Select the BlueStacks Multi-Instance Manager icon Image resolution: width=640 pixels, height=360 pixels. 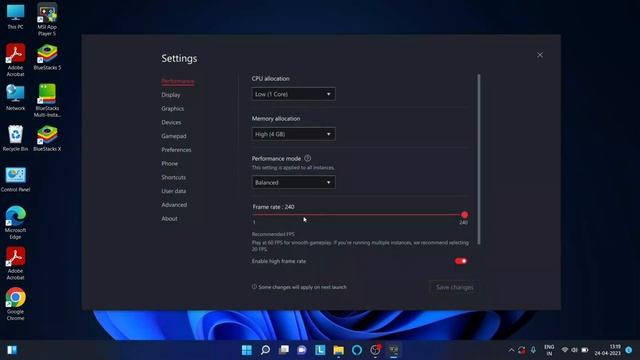[x=47, y=101]
